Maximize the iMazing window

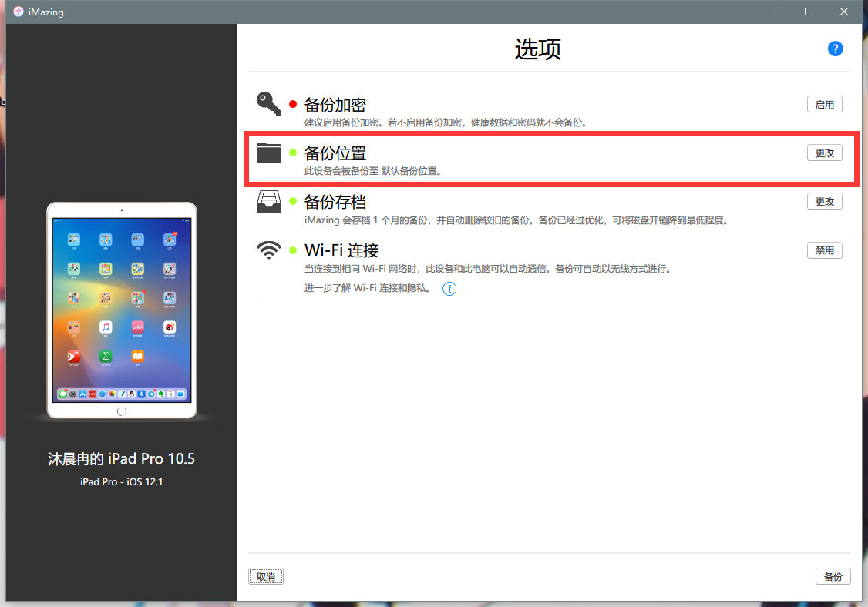(809, 11)
